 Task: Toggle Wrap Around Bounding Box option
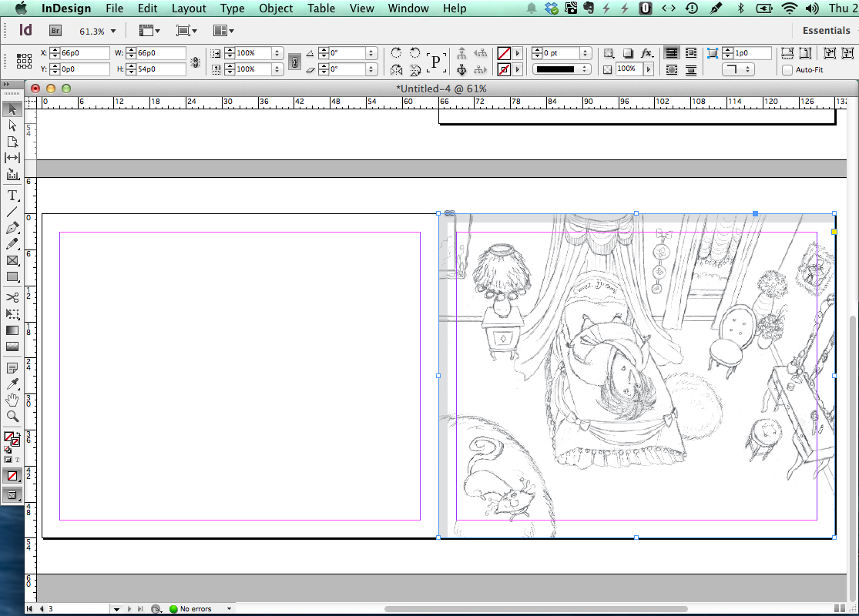[x=691, y=53]
